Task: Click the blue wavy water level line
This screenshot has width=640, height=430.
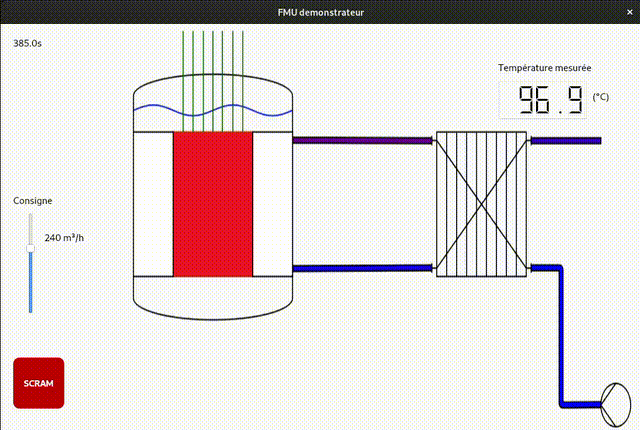Action: pyautogui.click(x=213, y=110)
